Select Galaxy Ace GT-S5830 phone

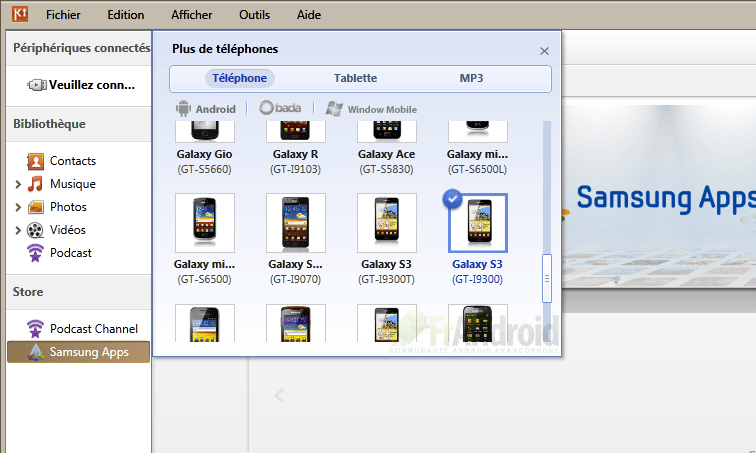[386, 148]
